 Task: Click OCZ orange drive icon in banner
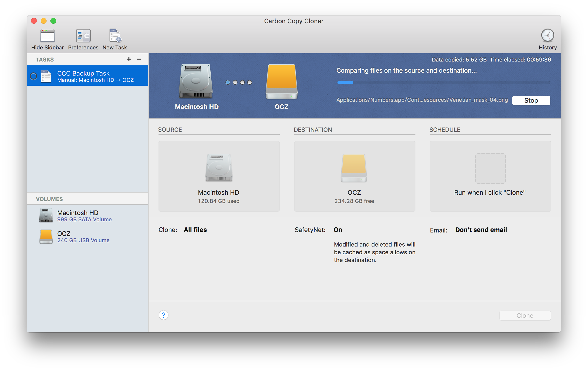click(x=281, y=81)
